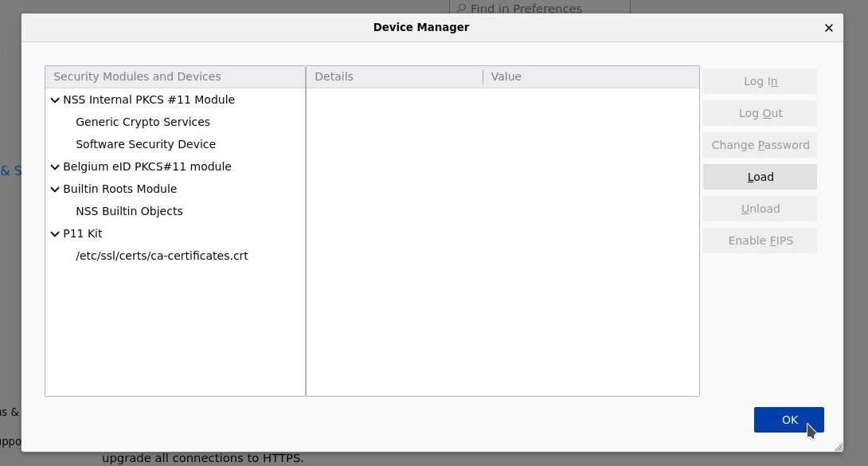Click the search magnifier icon in Preferences

pos(461,8)
